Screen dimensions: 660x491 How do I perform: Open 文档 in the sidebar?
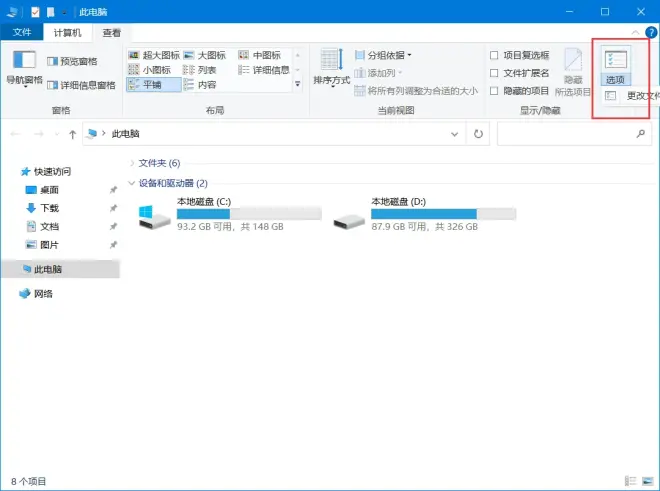tap(42, 227)
